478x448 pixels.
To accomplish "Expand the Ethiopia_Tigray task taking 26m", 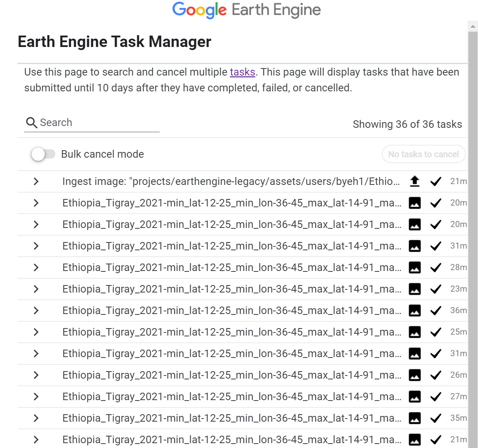I will tap(36, 375).
